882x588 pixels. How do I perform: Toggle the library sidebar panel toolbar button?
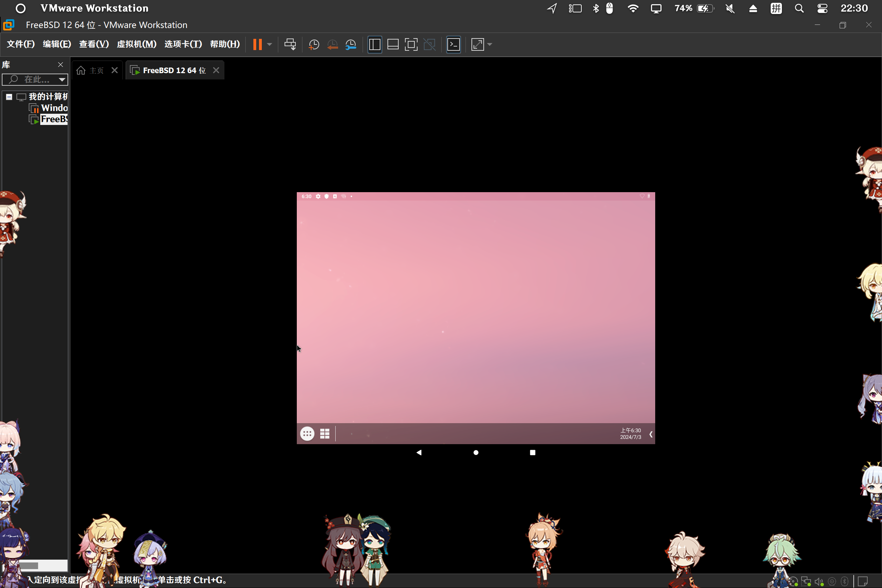(374, 45)
